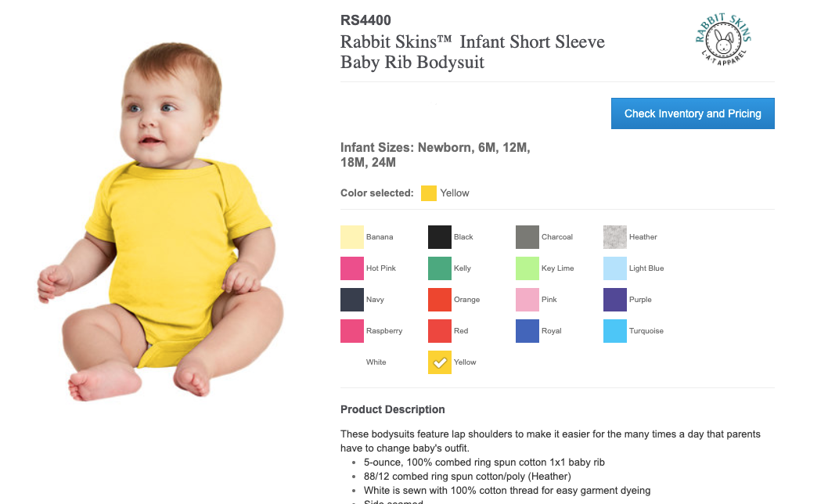Image resolution: width=828 pixels, height=504 pixels.
Task: Select the Orange color swatch
Action: (x=440, y=300)
